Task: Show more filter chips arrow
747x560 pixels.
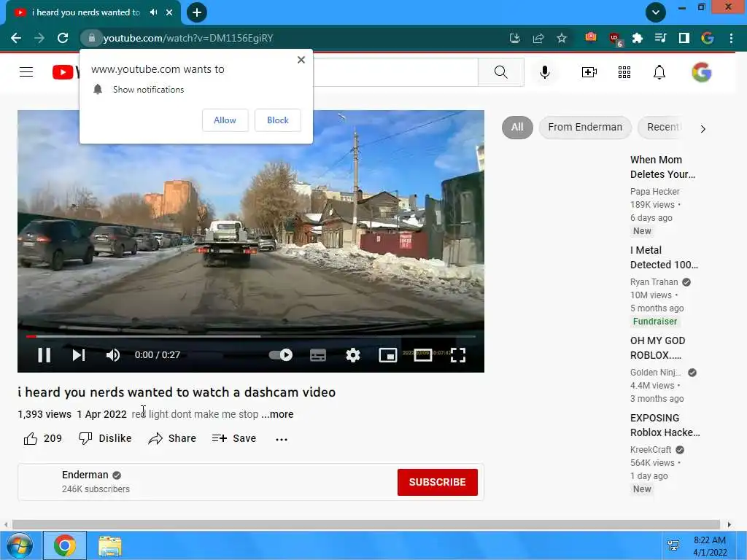Action: (703, 128)
